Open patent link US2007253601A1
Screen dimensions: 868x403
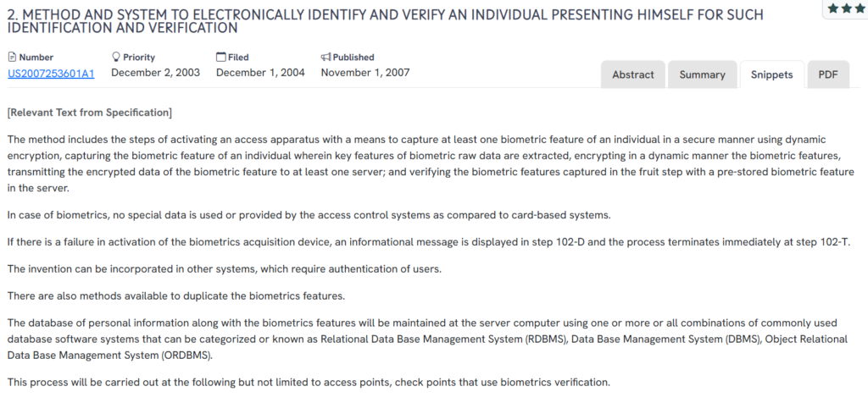point(51,73)
